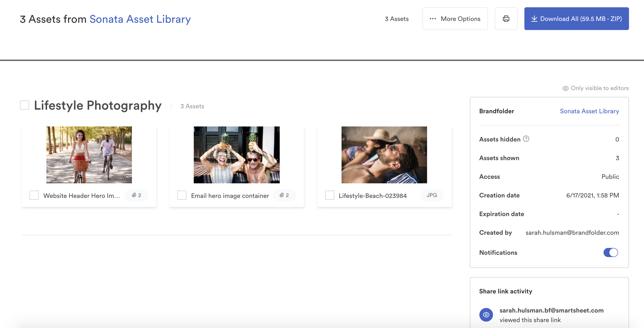Click the 3 Assets count in header

click(397, 19)
